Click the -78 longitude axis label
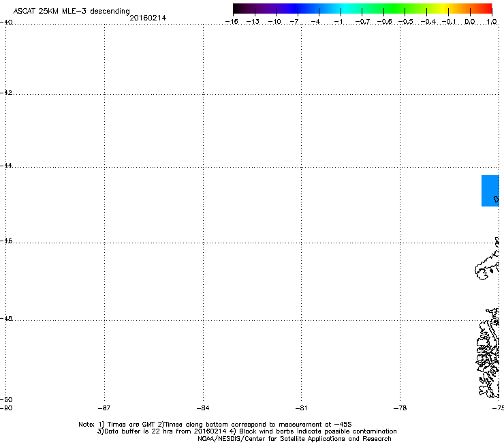The width and height of the screenshot is (504, 443). tap(400, 408)
